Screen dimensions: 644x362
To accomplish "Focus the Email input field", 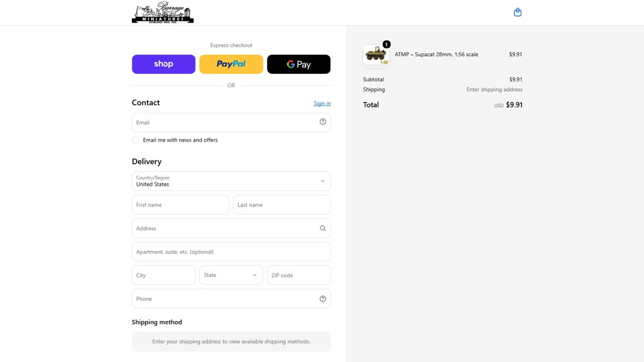I will (x=231, y=122).
